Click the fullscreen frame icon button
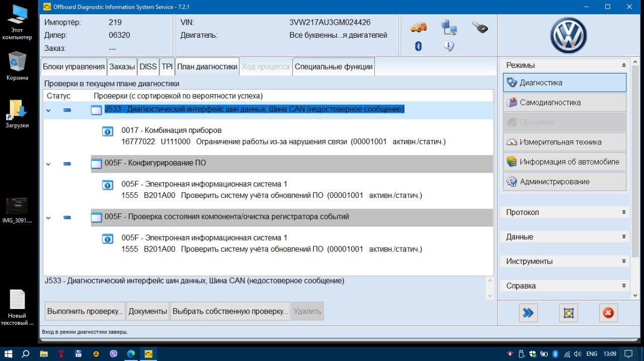 point(569,313)
